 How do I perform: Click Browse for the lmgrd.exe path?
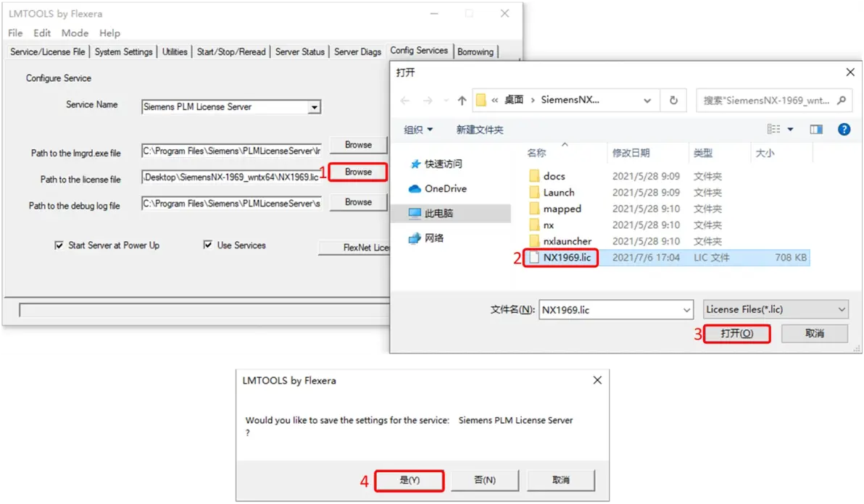click(x=358, y=145)
